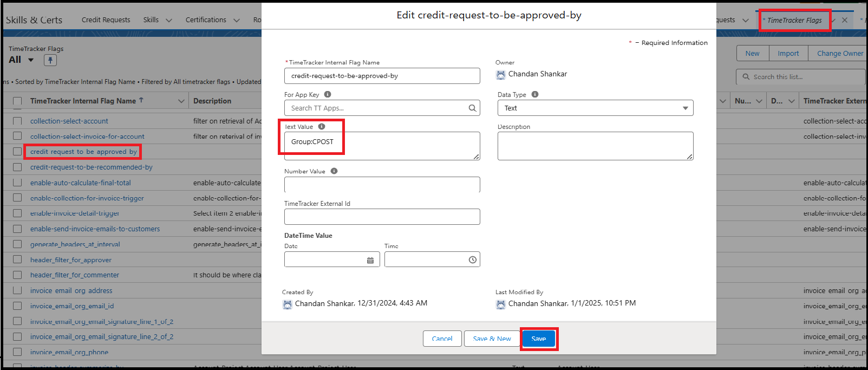Switch to the Skills tab

151,20
